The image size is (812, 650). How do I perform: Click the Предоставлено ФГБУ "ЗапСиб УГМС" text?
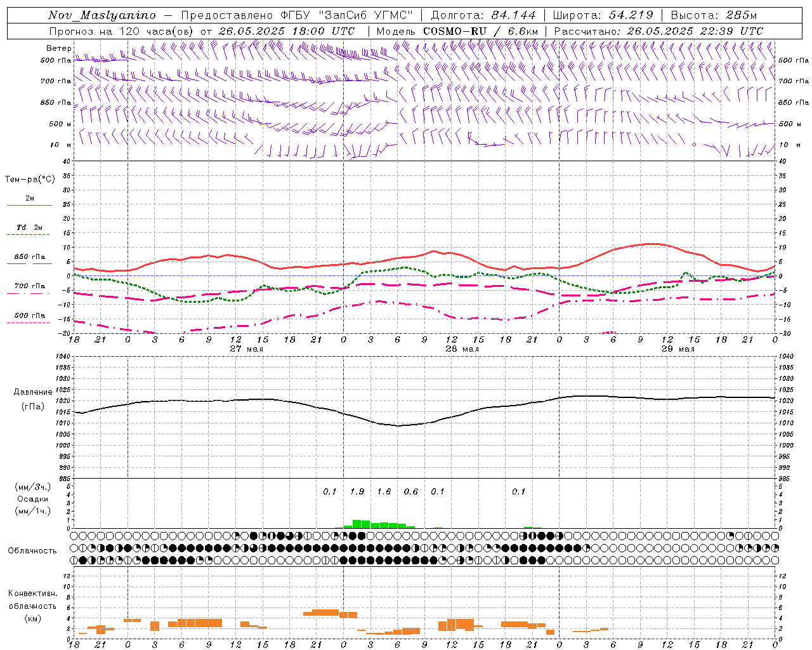coord(296,15)
